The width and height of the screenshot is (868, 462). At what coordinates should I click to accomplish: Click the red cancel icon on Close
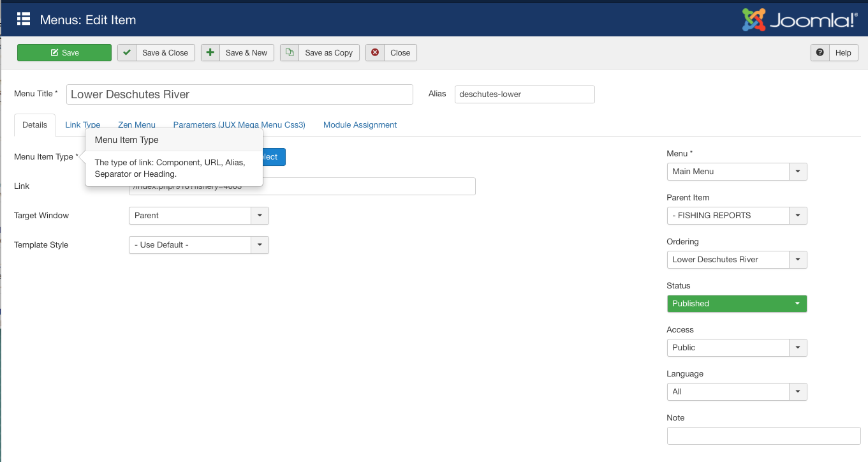pos(375,52)
